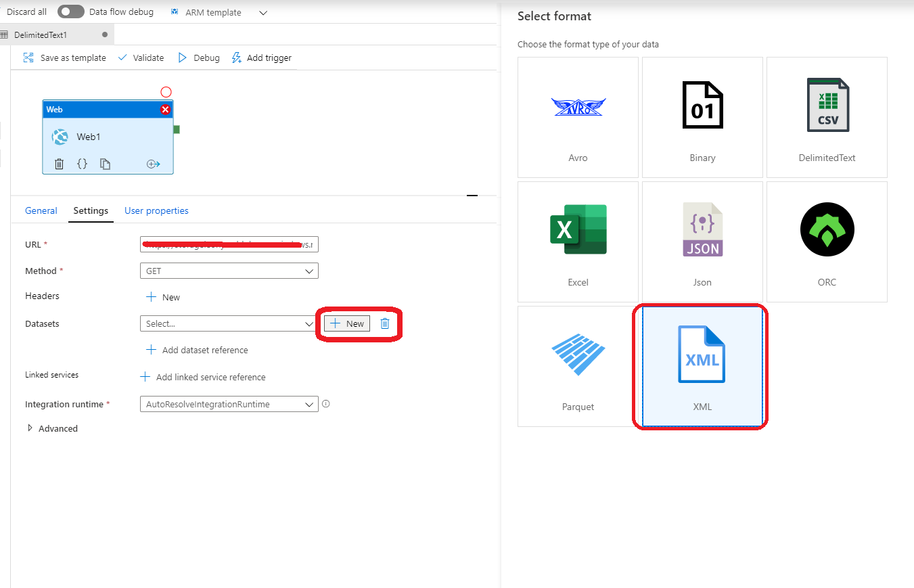Click Save as template
The height and width of the screenshot is (588, 914).
tap(65, 58)
